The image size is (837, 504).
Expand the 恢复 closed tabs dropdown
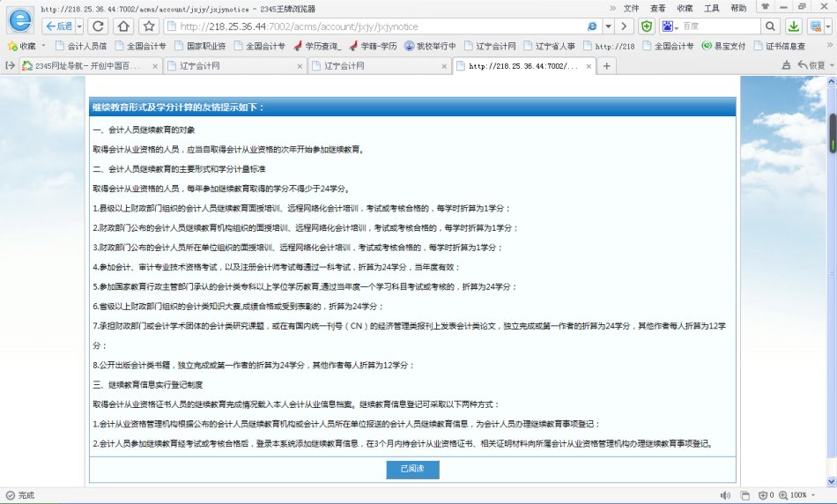(831, 66)
